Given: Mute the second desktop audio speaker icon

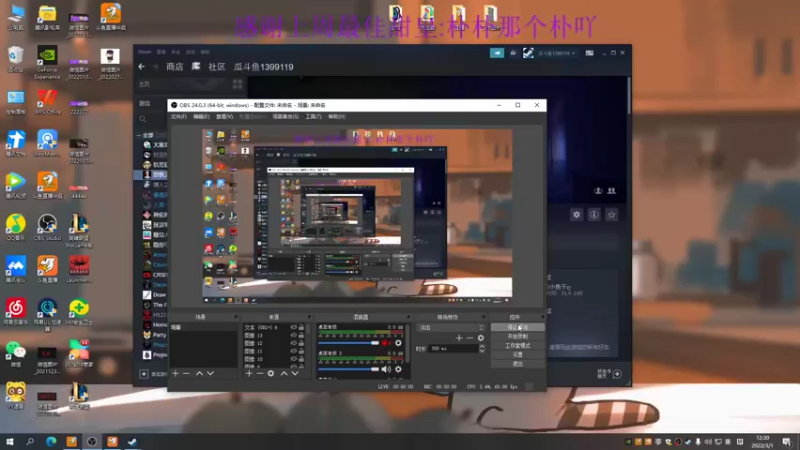Looking at the screenshot, I should 386,369.
